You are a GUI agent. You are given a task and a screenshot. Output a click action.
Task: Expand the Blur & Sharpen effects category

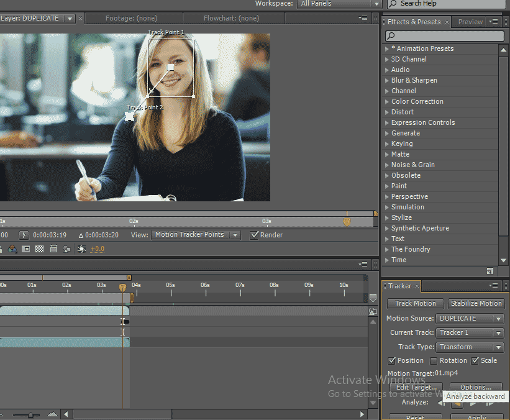point(387,81)
